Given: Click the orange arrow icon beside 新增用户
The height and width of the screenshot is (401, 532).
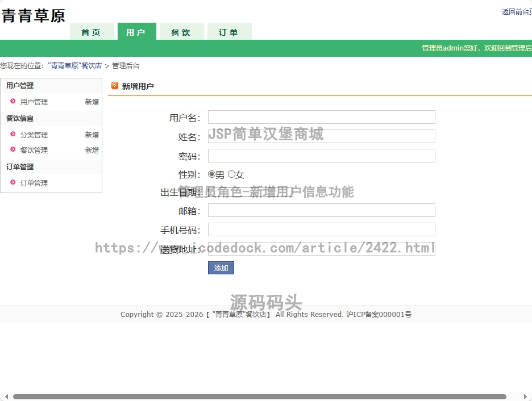Looking at the screenshot, I should pyautogui.click(x=115, y=85).
